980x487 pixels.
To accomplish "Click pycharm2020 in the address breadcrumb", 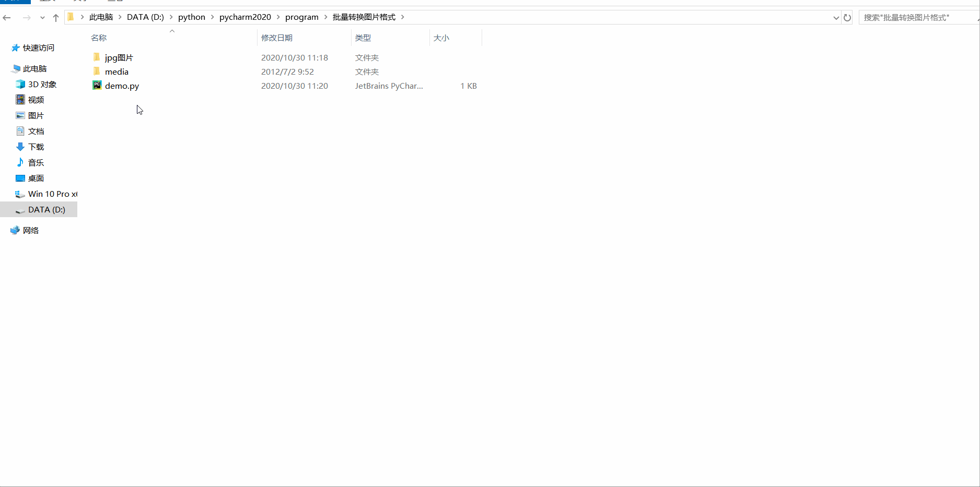I will 245,17.
